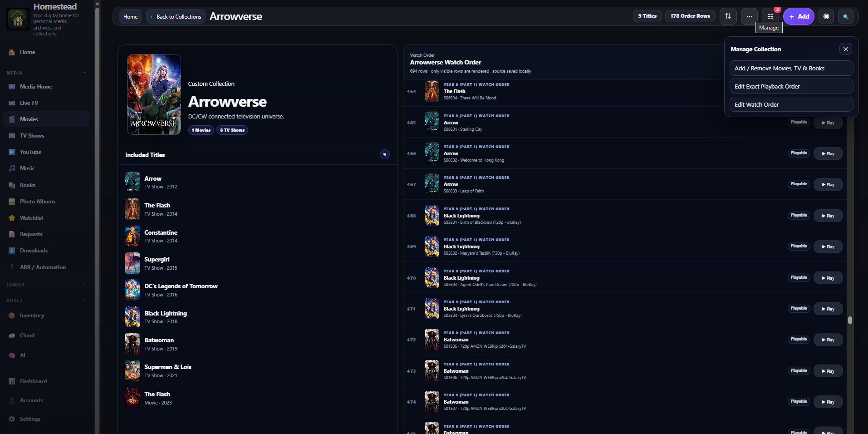Open the YouTube section icon

click(12, 152)
